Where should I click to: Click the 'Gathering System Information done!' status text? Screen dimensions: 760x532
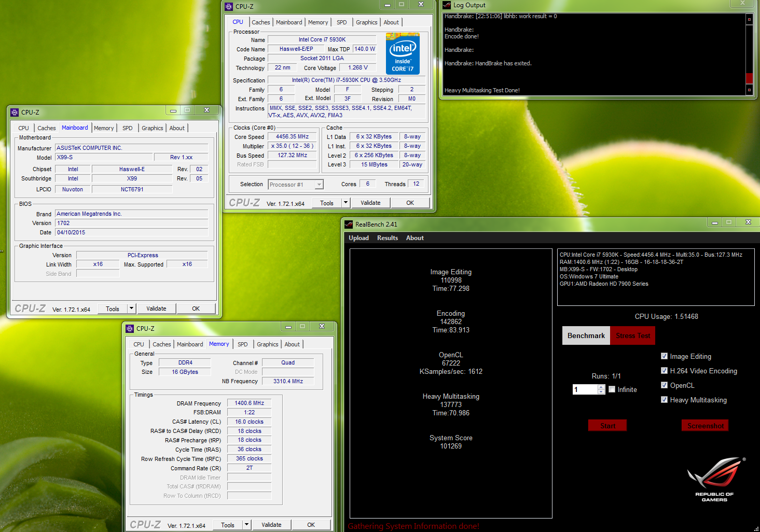pos(413,526)
